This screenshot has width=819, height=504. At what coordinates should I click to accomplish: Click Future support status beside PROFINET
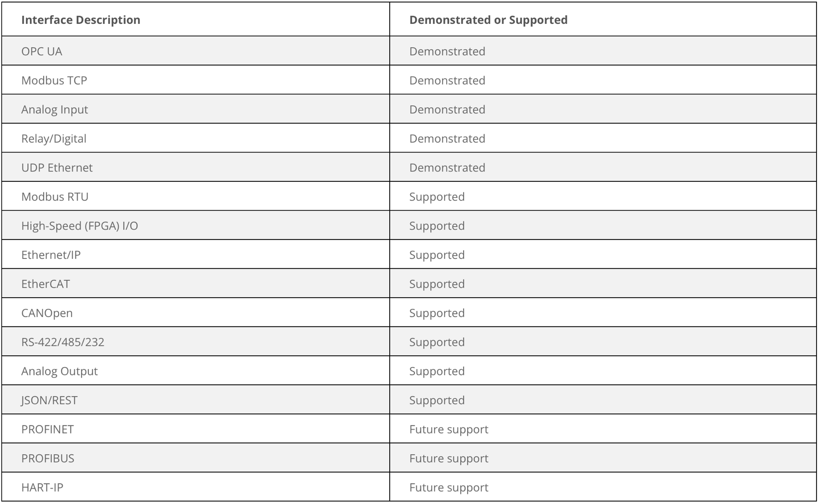(x=449, y=429)
